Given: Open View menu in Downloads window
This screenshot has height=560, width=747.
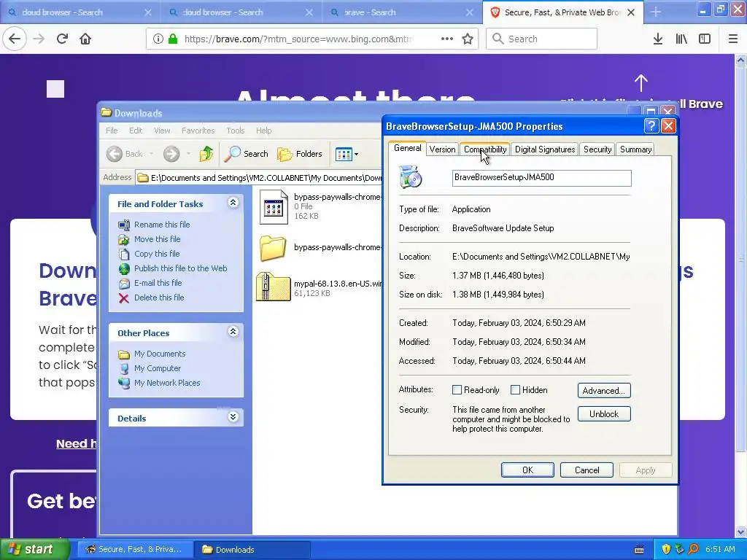Looking at the screenshot, I should pos(162,131).
